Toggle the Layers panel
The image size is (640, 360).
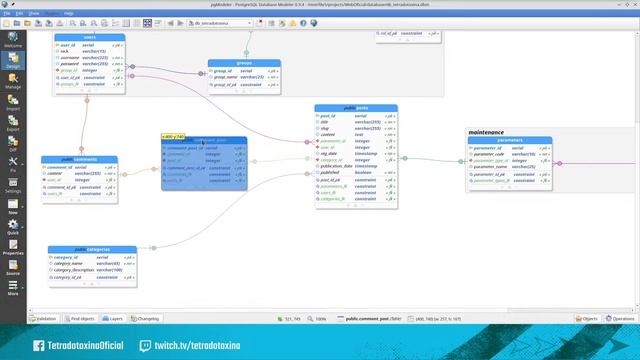coord(112,318)
